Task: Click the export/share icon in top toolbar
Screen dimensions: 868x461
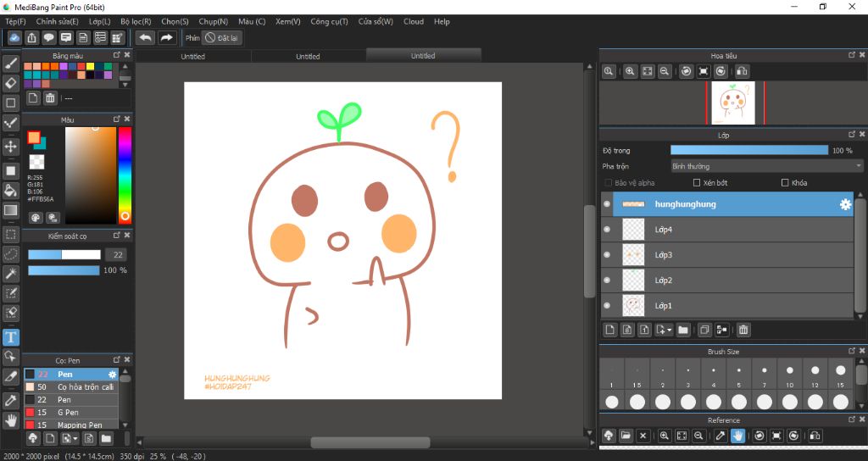Action: point(31,37)
